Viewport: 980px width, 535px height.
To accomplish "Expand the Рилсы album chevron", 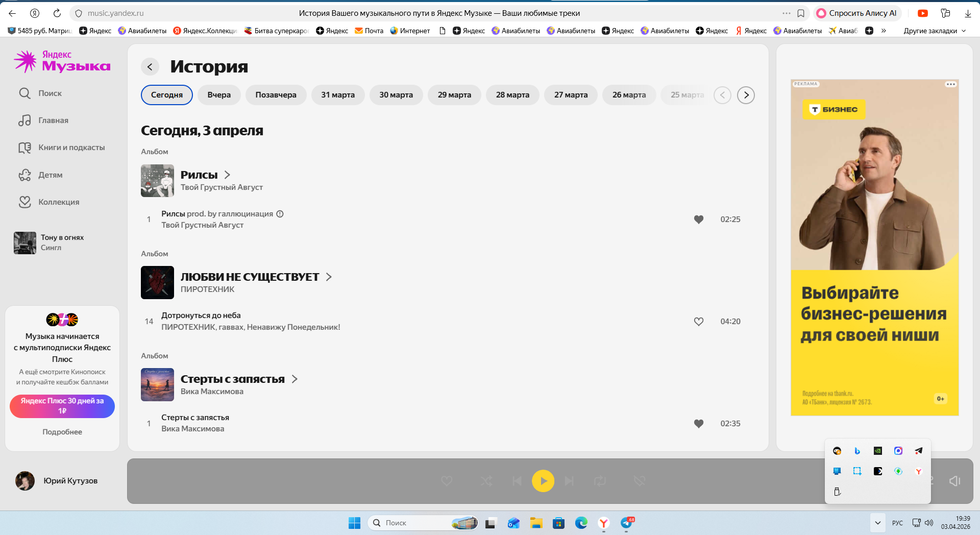I will click(227, 175).
